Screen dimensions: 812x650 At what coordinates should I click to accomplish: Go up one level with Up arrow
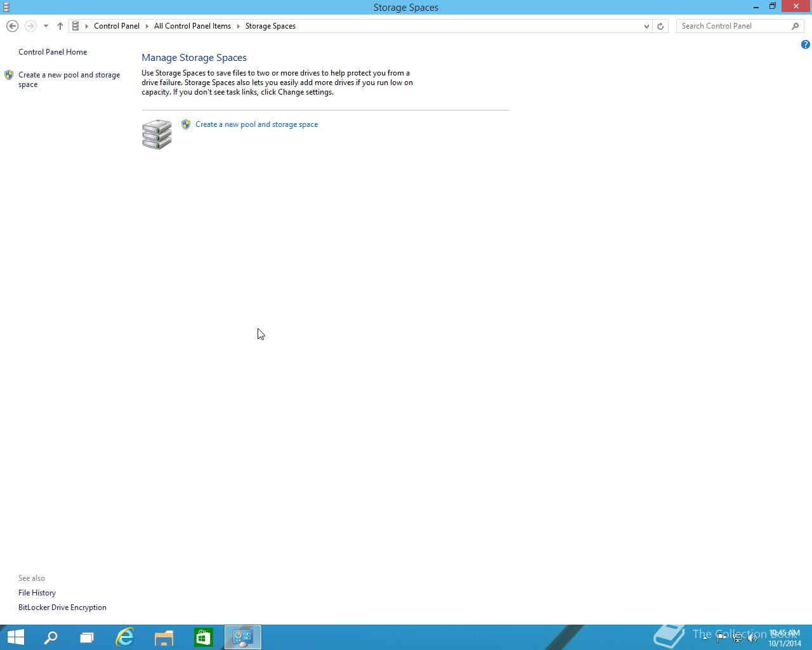[x=60, y=26]
